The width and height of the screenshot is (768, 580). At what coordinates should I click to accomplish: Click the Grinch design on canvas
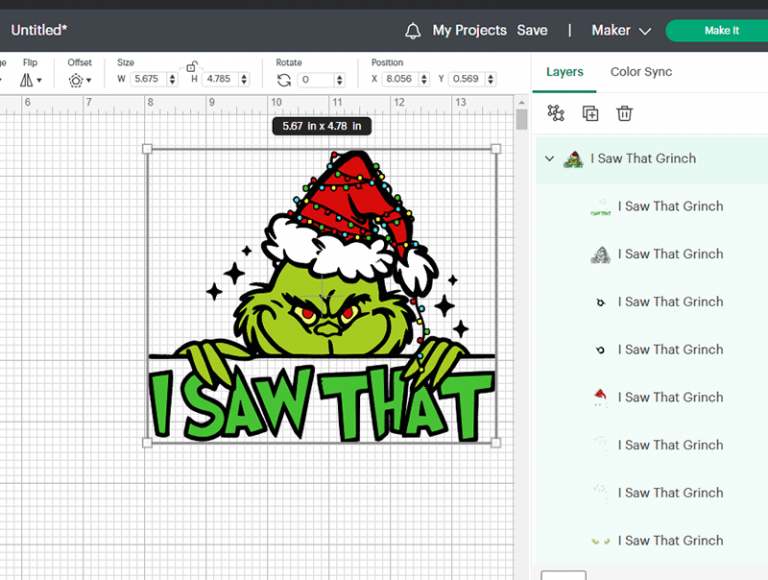point(322,296)
